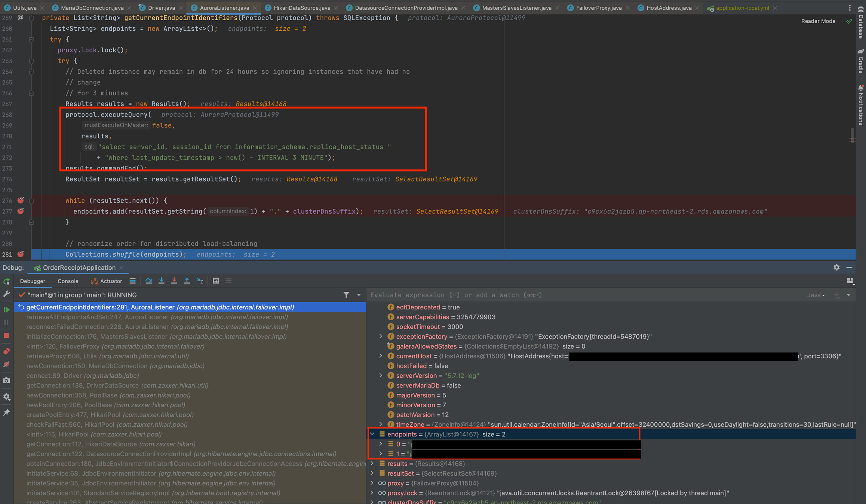Viewport: 866px width, 504px height.
Task: Expand the proxy variable
Action: pyautogui.click(x=372, y=483)
